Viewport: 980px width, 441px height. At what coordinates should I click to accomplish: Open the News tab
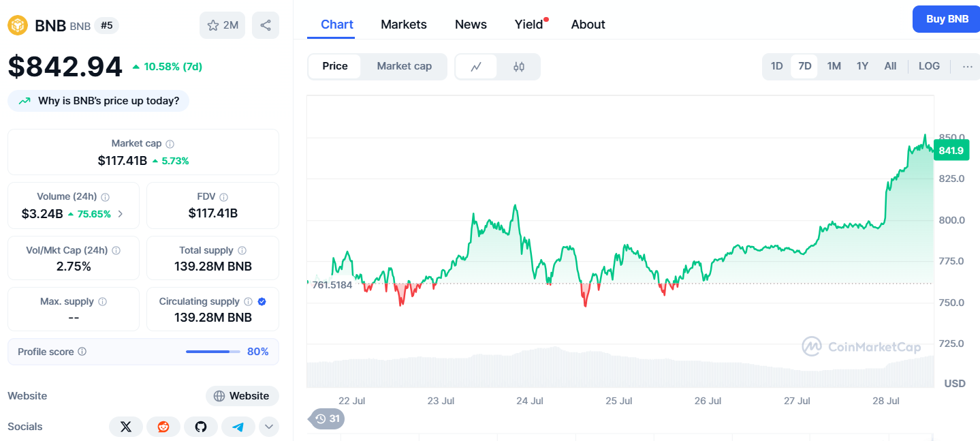471,25
